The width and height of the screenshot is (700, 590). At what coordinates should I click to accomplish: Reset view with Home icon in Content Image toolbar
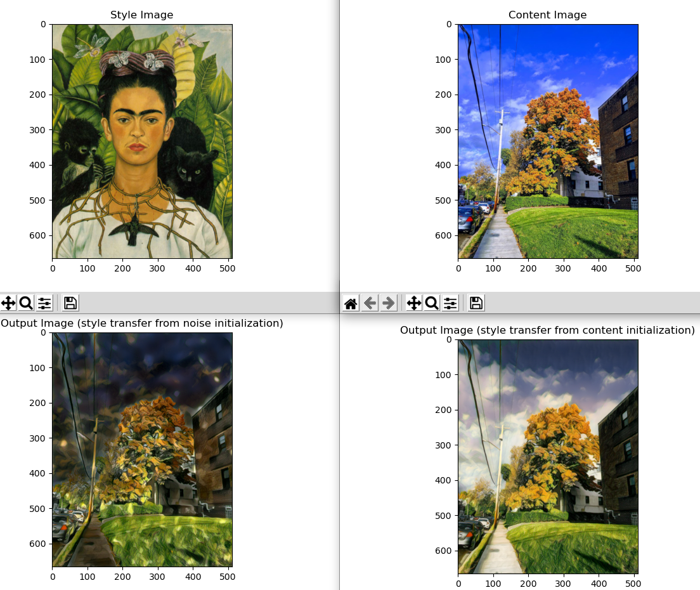tap(351, 303)
